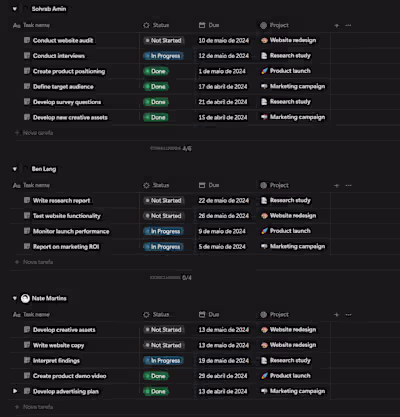
Task: Open the Develop survey questions task
Action: tap(67, 102)
